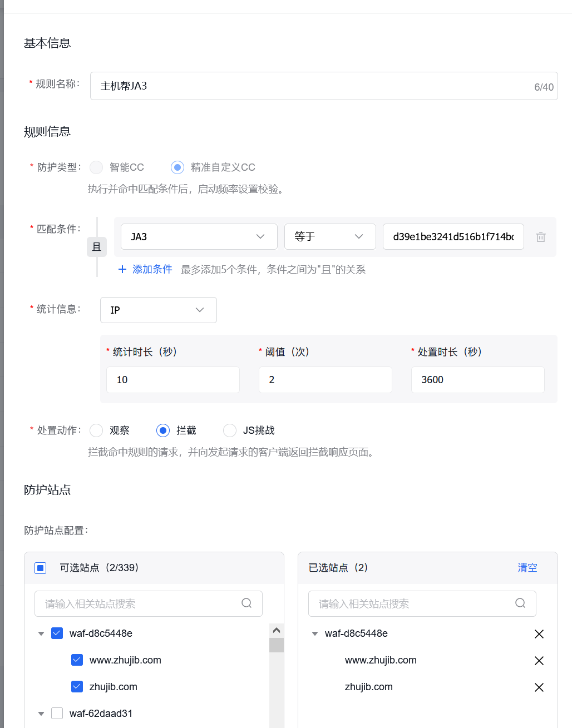The image size is (572, 728).
Task: Click the plus icon to add a condition
Action: pos(122,269)
